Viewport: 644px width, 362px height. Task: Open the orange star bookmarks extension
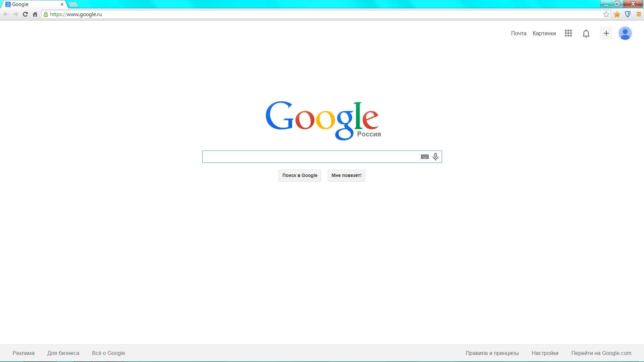coord(617,14)
